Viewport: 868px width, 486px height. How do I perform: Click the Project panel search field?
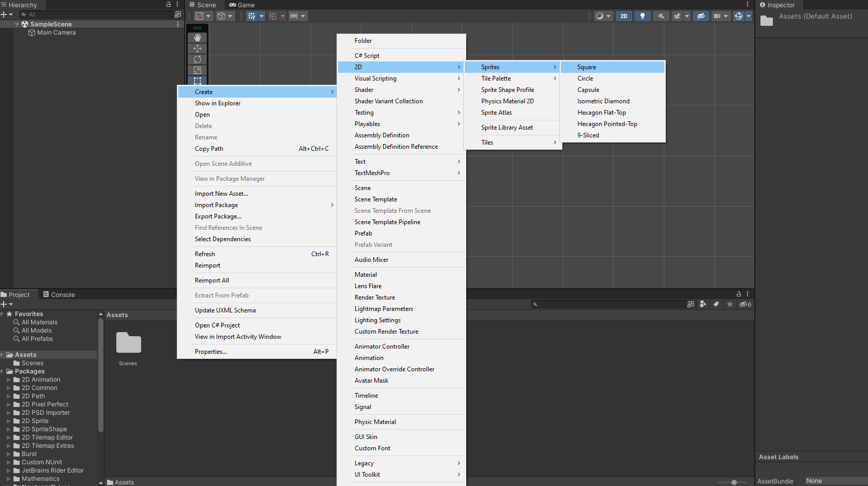click(610, 304)
